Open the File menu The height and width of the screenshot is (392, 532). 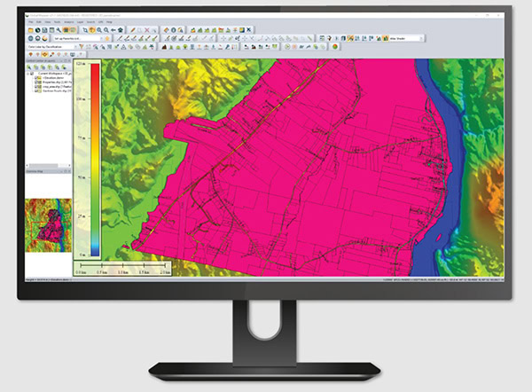coord(31,22)
